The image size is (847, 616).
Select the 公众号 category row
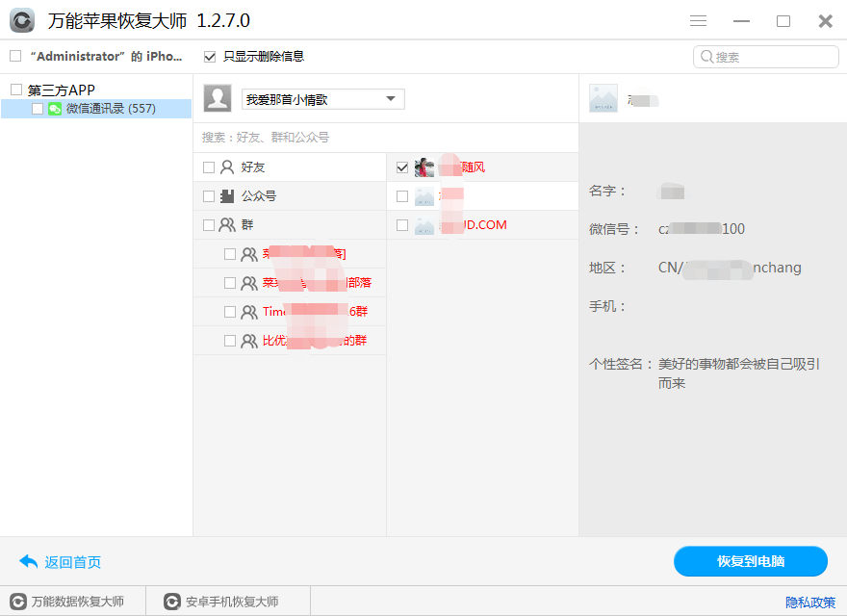290,196
